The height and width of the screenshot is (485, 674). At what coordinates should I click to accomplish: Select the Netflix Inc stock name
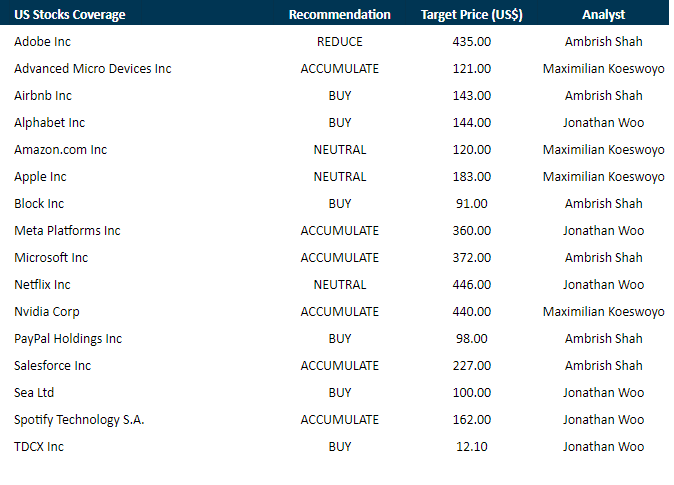42,285
